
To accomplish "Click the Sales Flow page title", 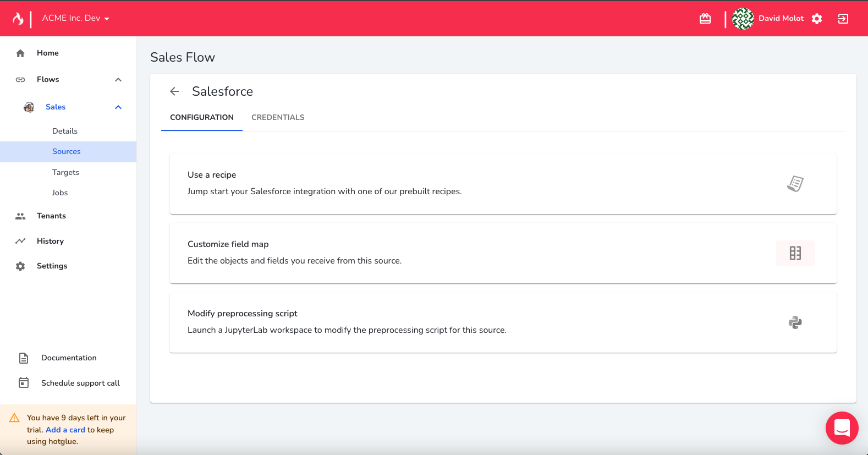I will click(x=183, y=57).
